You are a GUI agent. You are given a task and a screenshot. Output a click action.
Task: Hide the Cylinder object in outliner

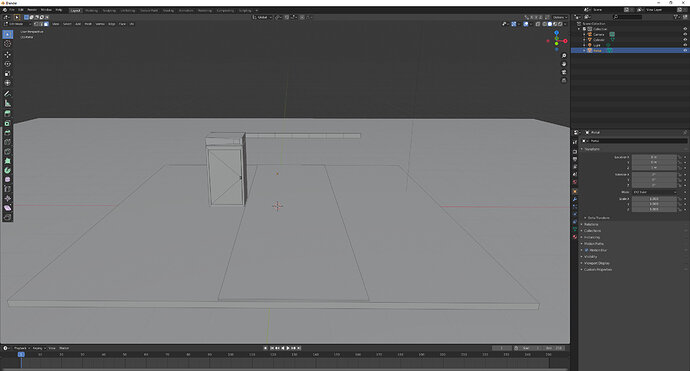click(685, 40)
